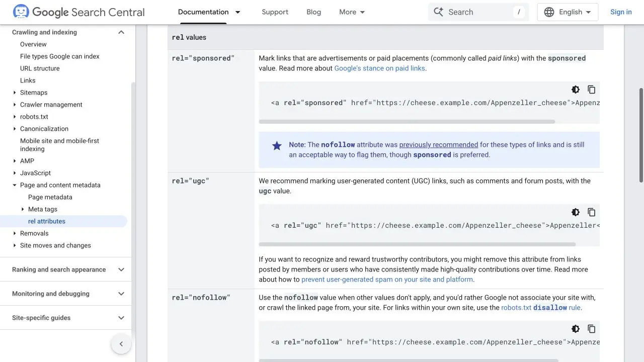Screen dimensions: 644x362
Task: Copy the nofollow code sample
Action: click(592, 329)
